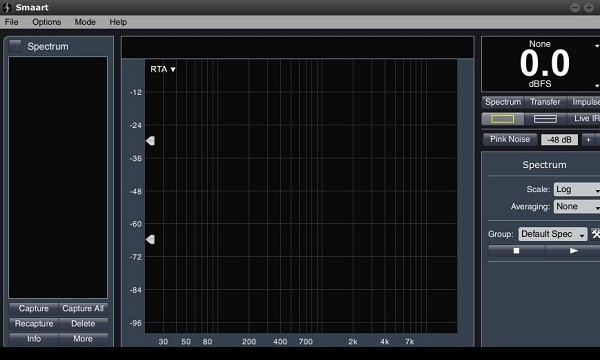Open the Options menu

[46, 22]
